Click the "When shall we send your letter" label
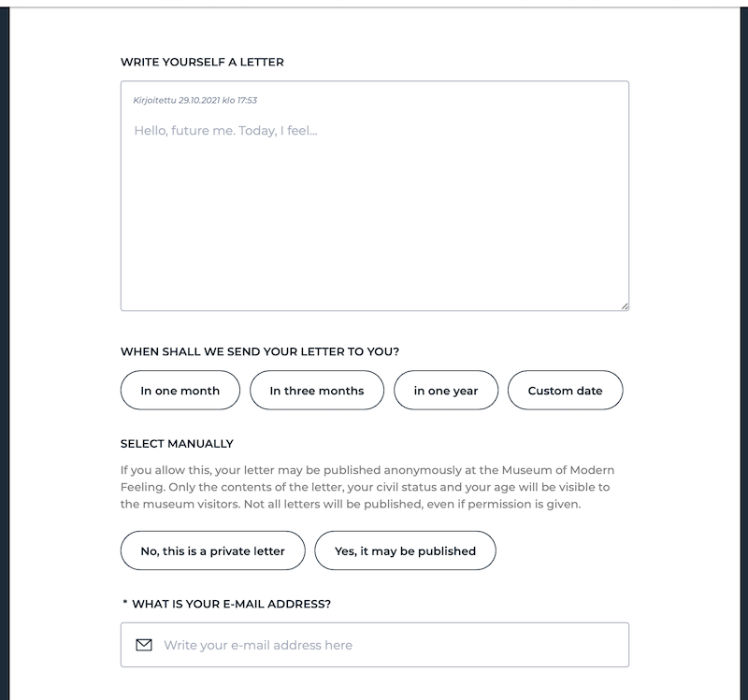The height and width of the screenshot is (700, 748). click(x=260, y=352)
